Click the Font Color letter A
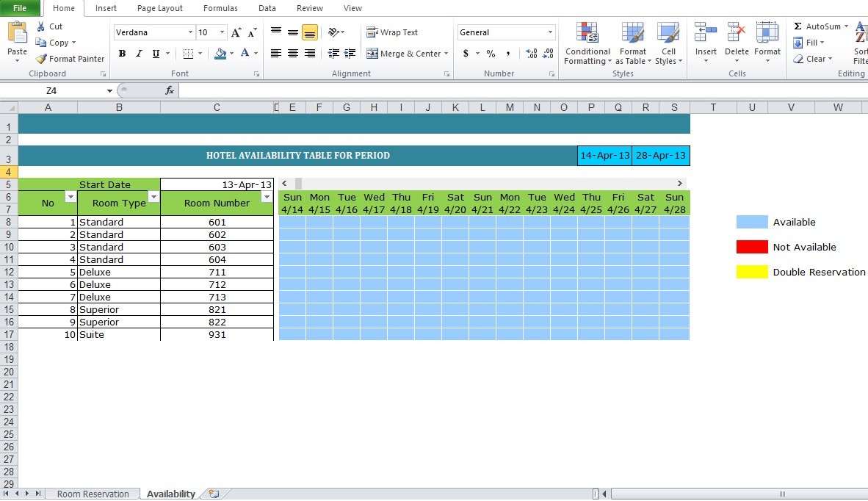 [x=245, y=53]
